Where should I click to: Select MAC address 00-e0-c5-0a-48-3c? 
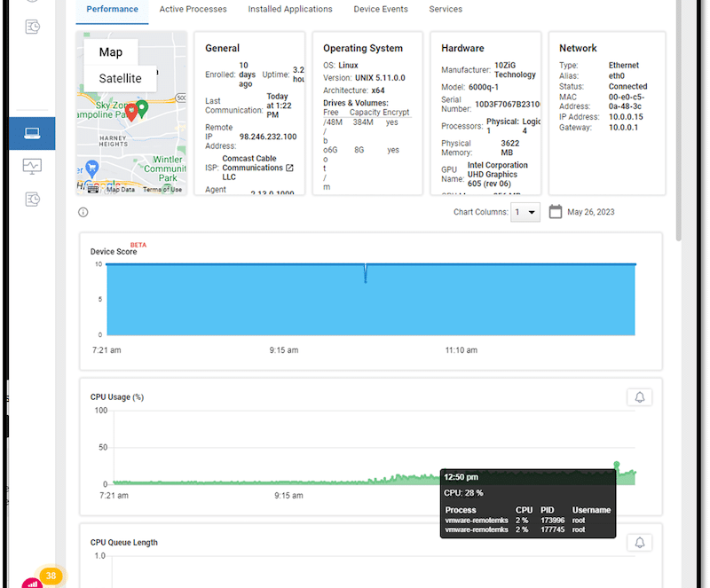click(627, 101)
